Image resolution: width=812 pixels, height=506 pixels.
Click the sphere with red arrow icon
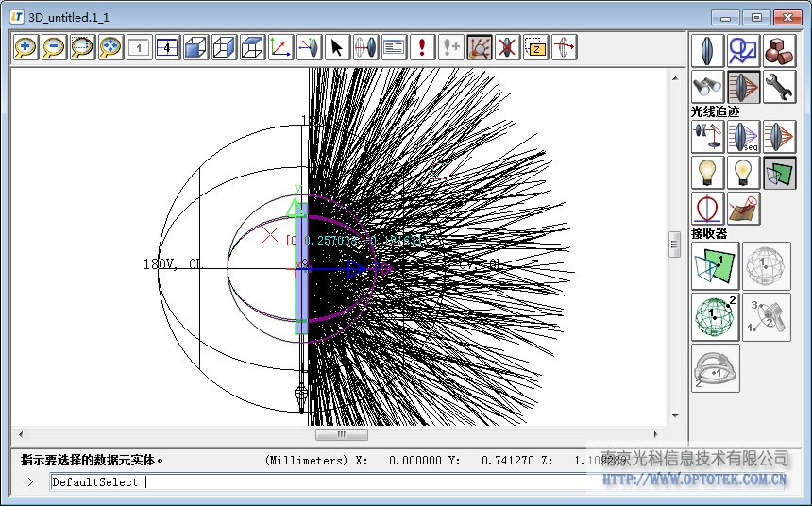564,47
